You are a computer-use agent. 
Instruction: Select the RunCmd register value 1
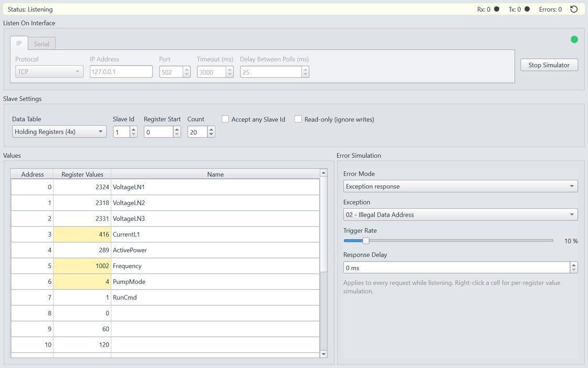point(82,298)
